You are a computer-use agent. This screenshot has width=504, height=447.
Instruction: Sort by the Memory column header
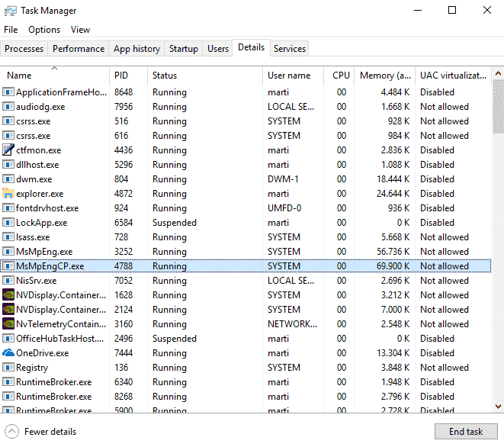pos(385,76)
